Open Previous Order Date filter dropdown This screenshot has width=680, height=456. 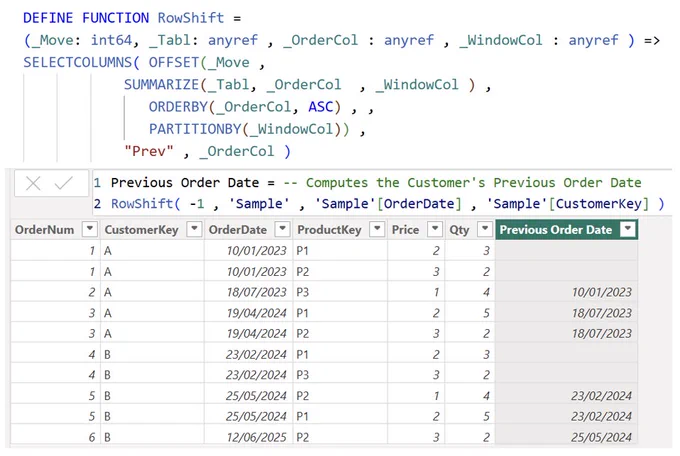(x=628, y=229)
